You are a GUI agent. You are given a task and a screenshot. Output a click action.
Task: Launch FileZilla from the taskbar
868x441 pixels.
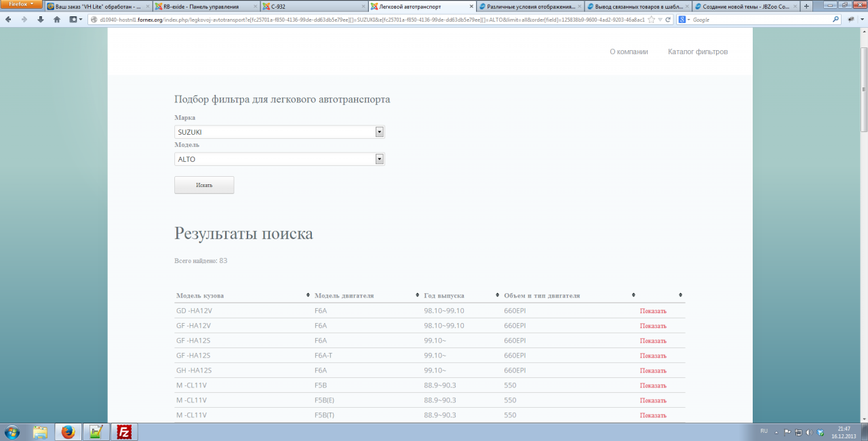[x=124, y=432]
